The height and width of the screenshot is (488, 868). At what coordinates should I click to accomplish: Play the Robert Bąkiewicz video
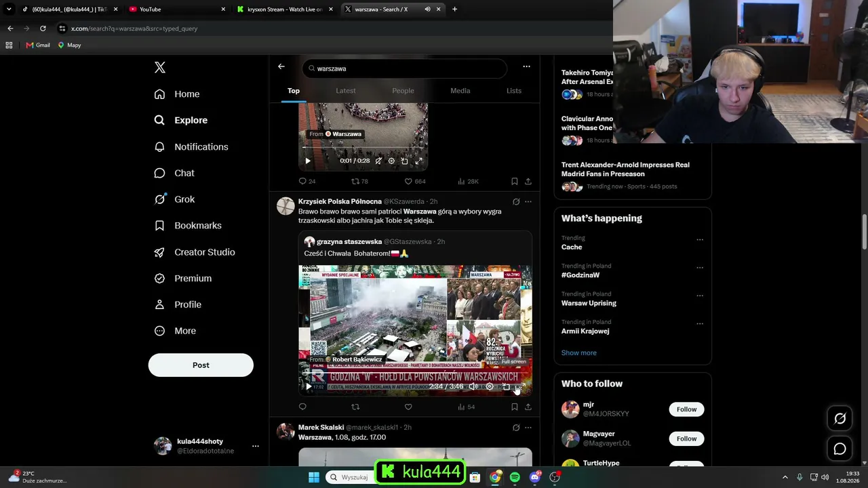tap(309, 386)
